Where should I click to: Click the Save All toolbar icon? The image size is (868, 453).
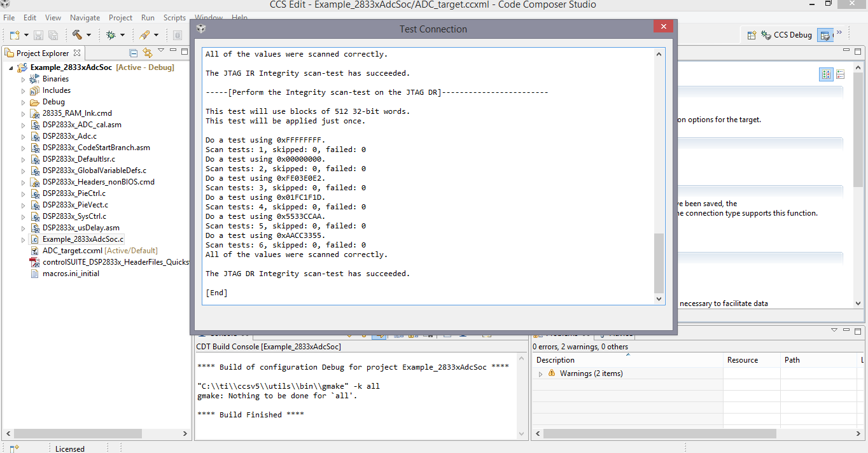point(52,35)
